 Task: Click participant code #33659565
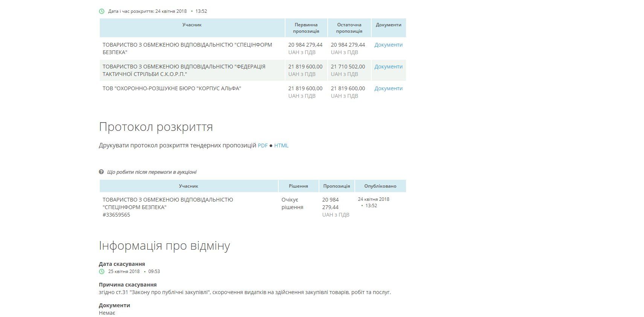point(116,215)
